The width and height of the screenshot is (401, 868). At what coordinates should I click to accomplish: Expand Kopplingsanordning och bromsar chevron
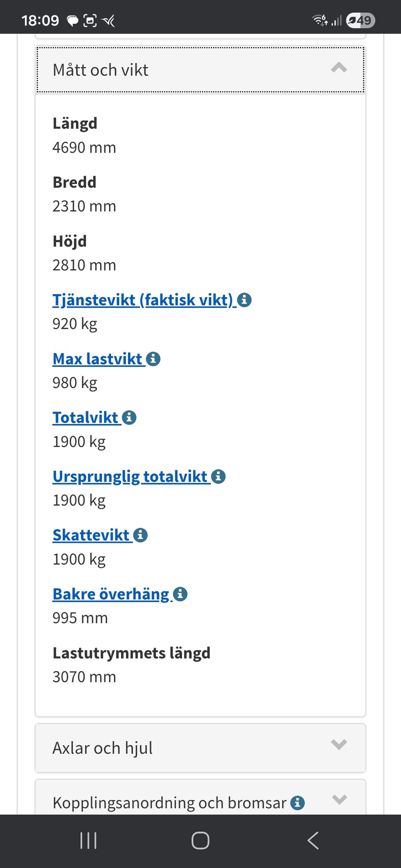pos(339,800)
